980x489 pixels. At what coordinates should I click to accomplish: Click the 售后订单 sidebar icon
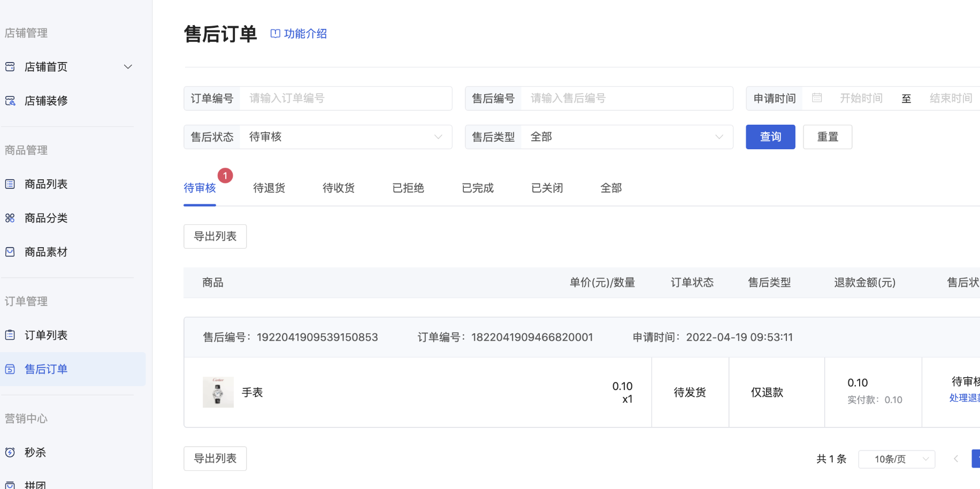[10, 369]
